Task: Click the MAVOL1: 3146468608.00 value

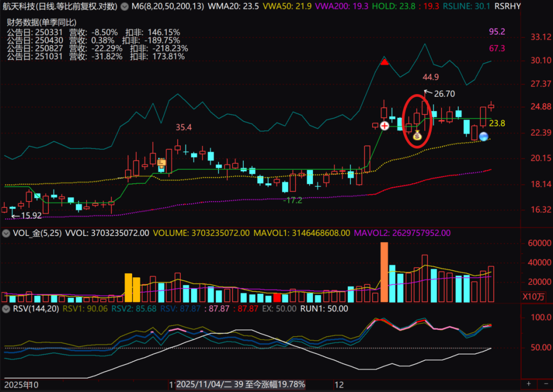Action: [x=302, y=233]
